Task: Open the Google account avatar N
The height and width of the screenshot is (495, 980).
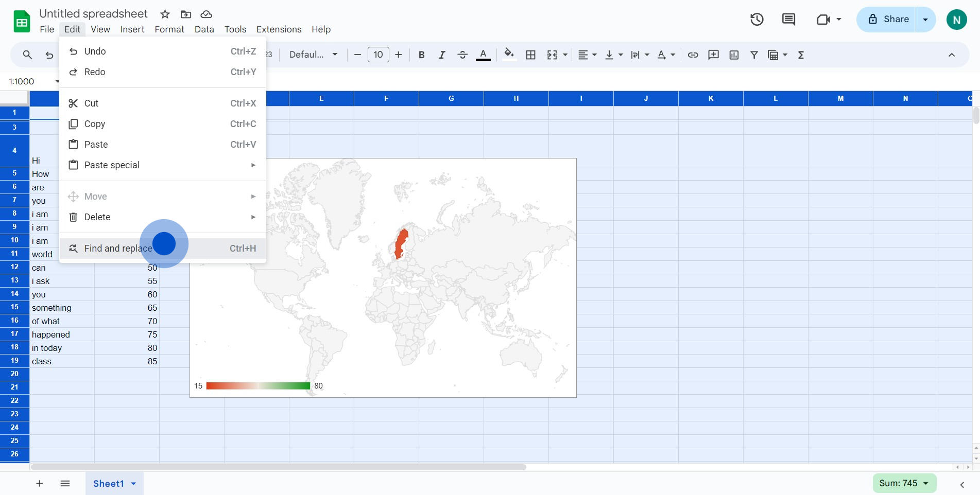Action: pyautogui.click(x=956, y=20)
